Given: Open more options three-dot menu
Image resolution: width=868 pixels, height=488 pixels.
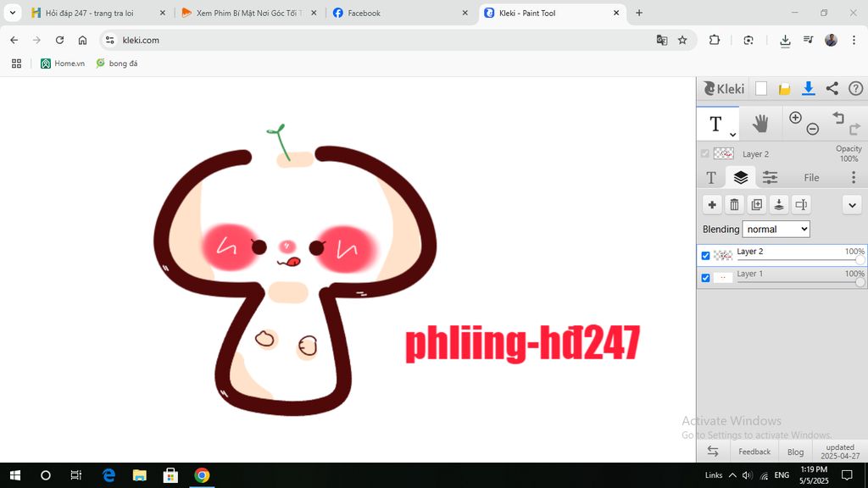Looking at the screenshot, I should pyautogui.click(x=854, y=177).
